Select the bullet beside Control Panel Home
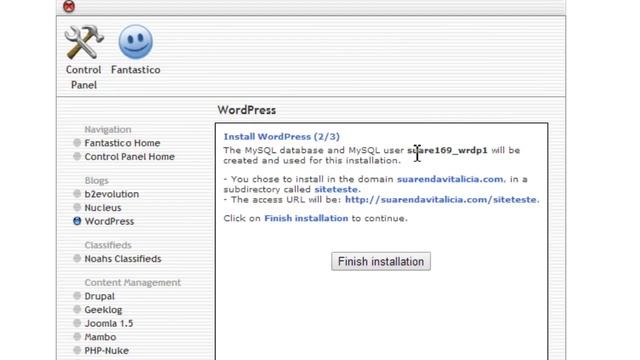The width and height of the screenshot is (640, 360). pos(77,156)
